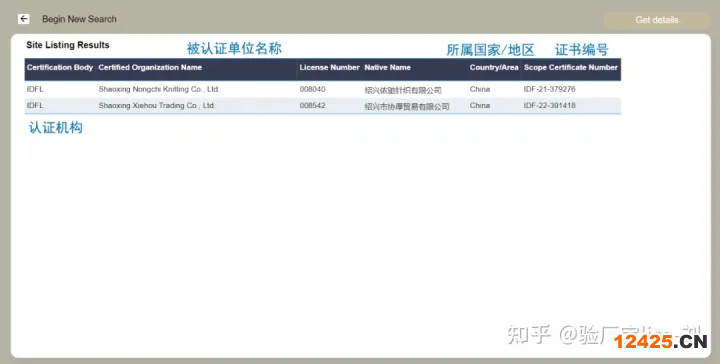Click Country/Area column header
720x364 pixels.
coord(494,67)
